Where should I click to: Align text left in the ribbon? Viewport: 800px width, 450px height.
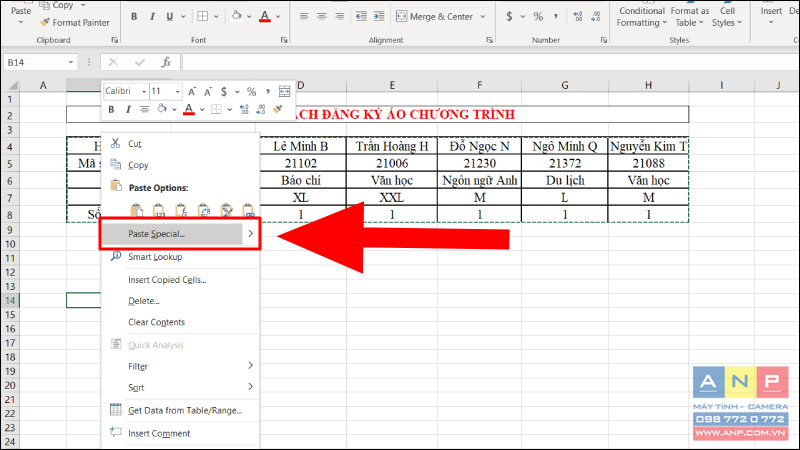coord(304,16)
